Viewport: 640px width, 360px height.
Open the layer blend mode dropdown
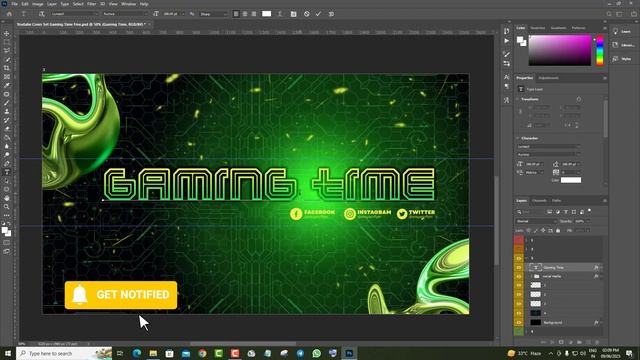(x=536, y=221)
